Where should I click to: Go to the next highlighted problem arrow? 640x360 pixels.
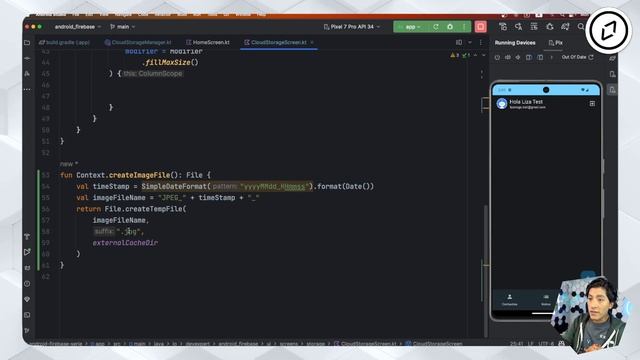tap(484, 55)
